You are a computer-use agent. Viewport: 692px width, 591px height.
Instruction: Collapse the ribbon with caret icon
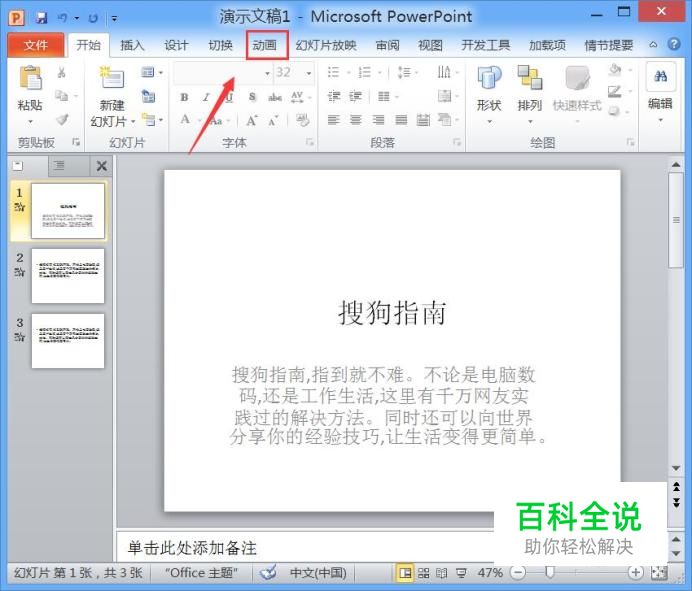[x=653, y=45]
